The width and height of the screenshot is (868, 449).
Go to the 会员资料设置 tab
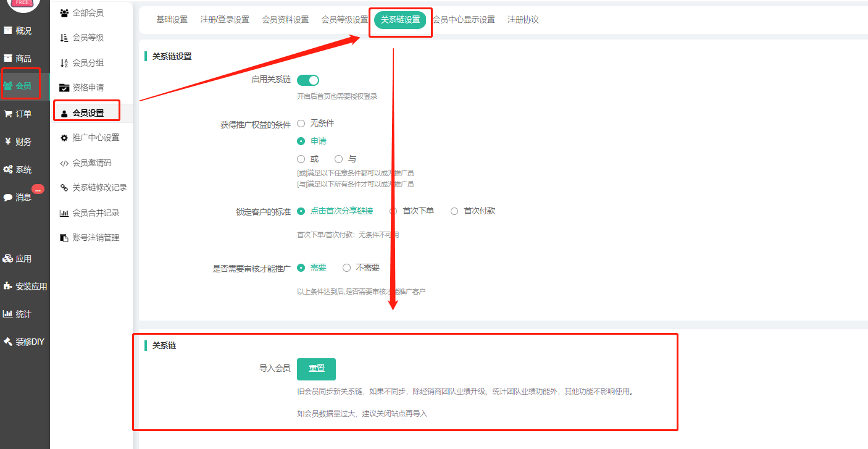tap(285, 20)
